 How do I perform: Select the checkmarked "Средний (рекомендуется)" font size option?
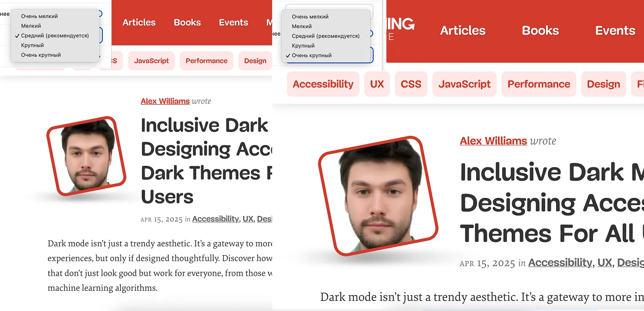coord(55,36)
